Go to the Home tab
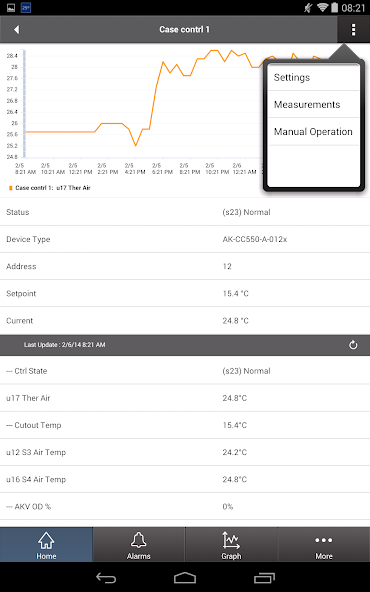 (46, 544)
